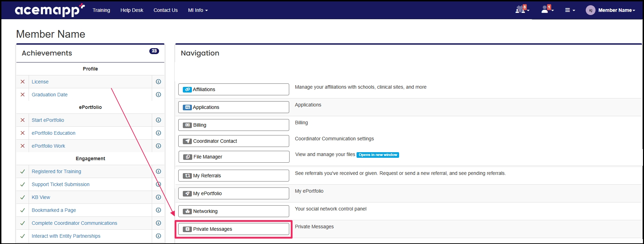Screen dimensions: 644x244
Task: Click the green check beside KB View
Action: click(23, 197)
